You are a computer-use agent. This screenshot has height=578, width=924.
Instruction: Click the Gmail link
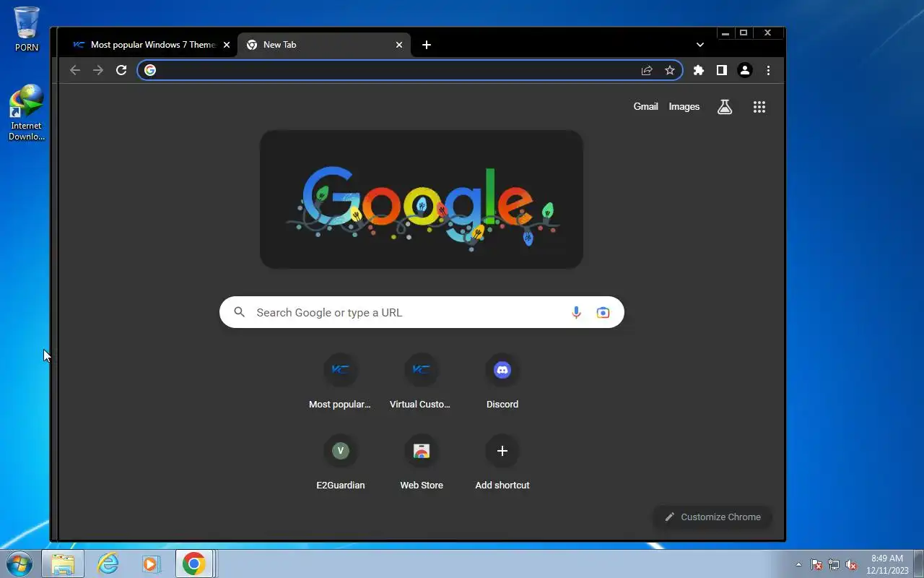pos(645,107)
